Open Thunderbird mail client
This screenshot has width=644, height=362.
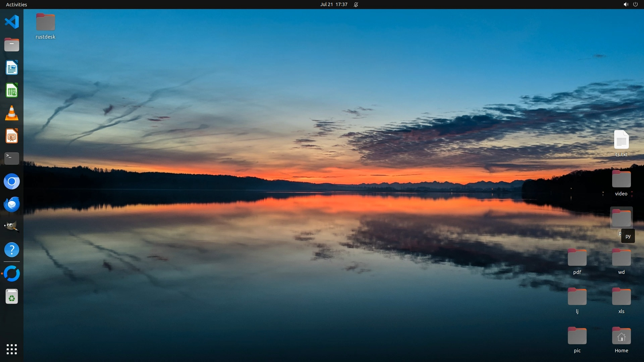pyautogui.click(x=12, y=204)
